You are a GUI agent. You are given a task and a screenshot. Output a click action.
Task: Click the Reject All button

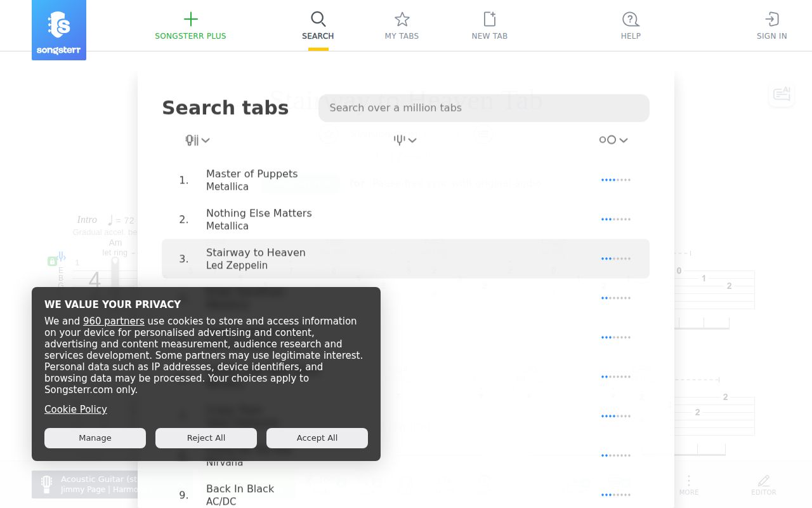pyautogui.click(x=206, y=438)
